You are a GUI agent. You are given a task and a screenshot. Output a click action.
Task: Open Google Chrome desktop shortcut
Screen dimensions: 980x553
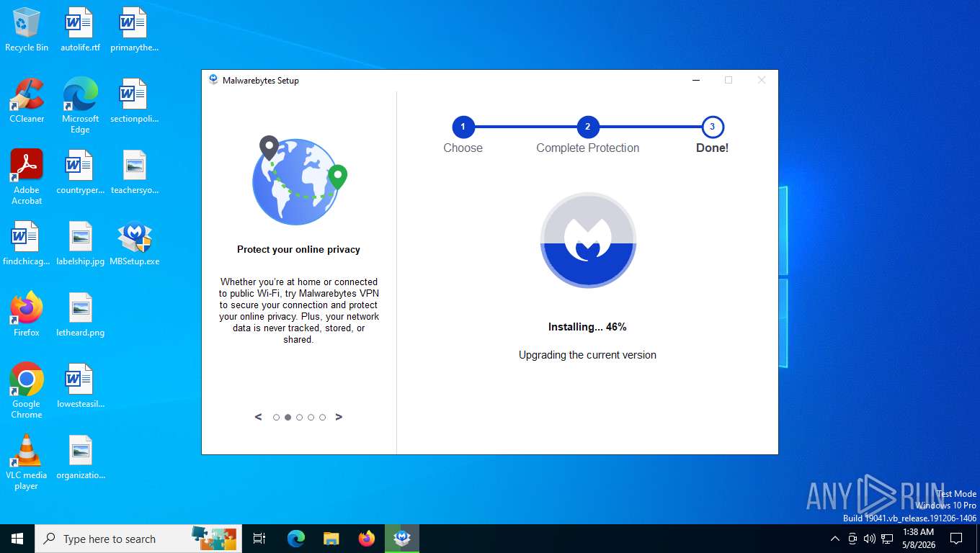click(27, 390)
